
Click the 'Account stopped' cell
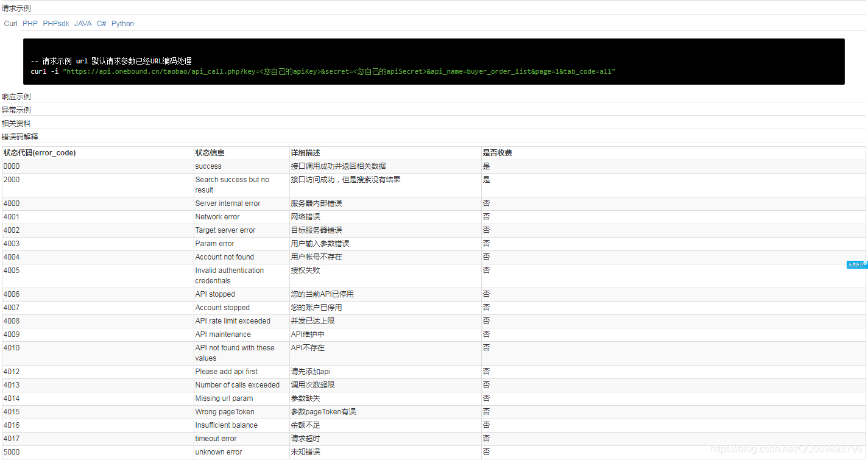241,308
